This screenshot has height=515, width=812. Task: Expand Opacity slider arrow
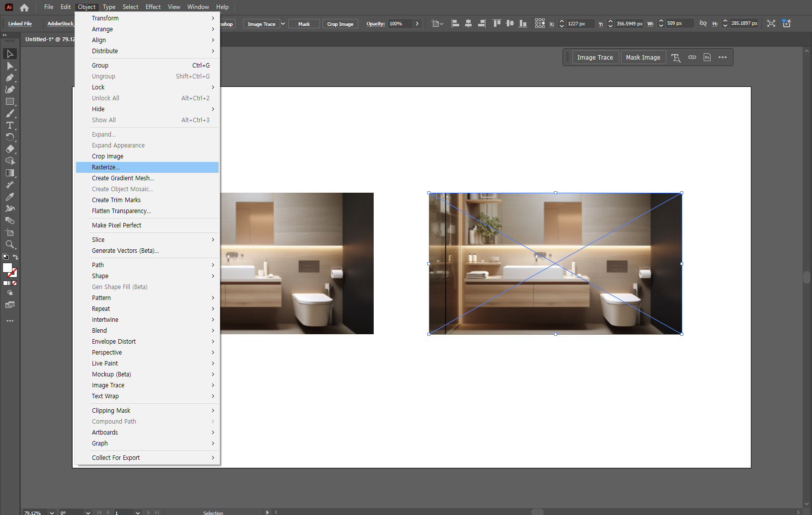coord(417,24)
